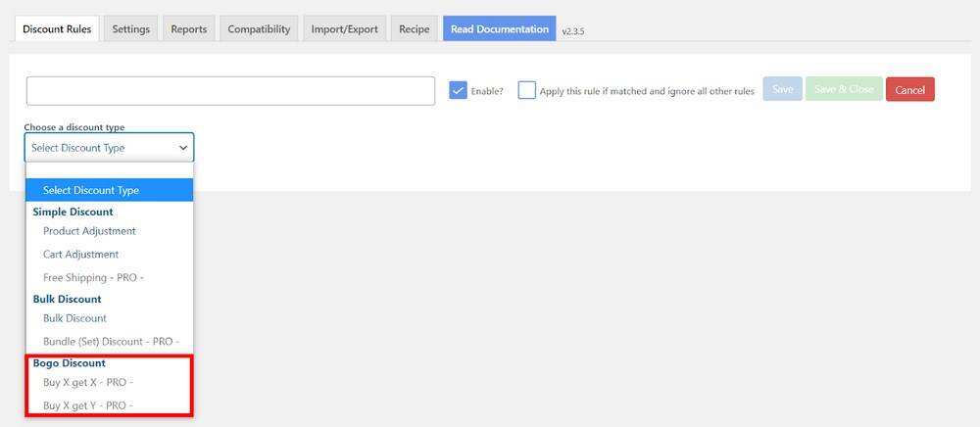Check Apply this rule if matched checkbox

pos(527,90)
